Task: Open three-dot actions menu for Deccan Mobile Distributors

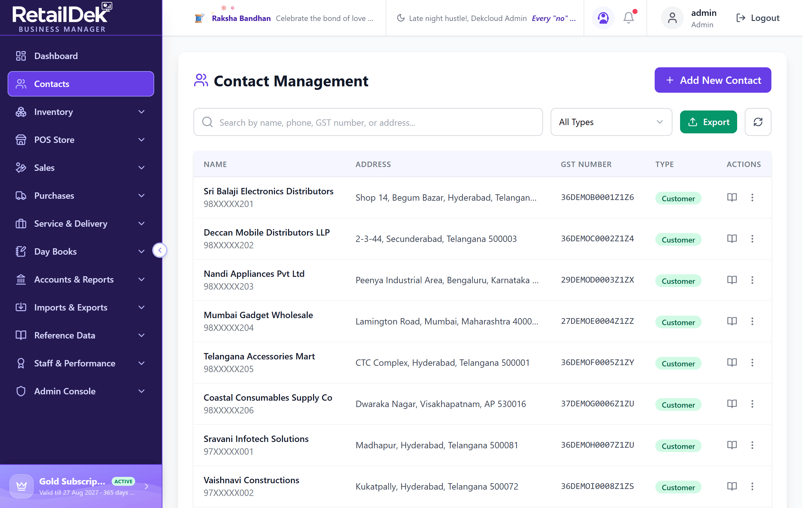Action: pos(752,238)
